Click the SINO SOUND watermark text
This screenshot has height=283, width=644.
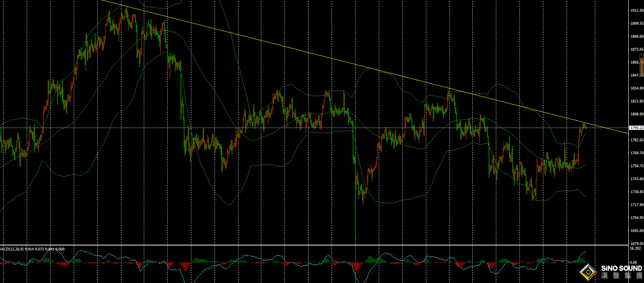[622, 268]
